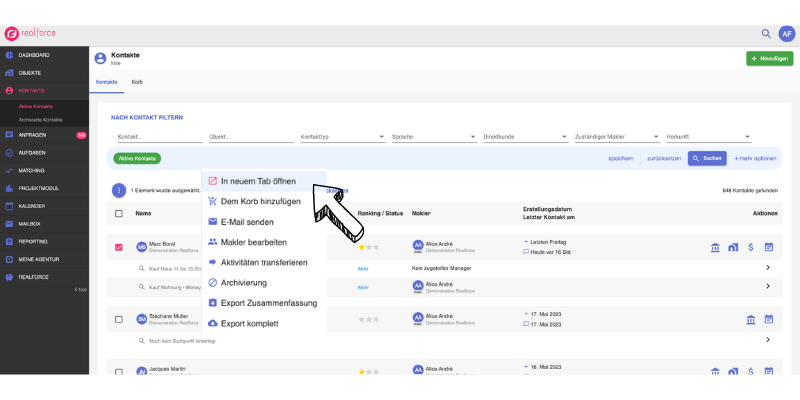This screenshot has width=800, height=400.
Task: Choose Dem Korb hinzufügen
Action: click(x=264, y=202)
